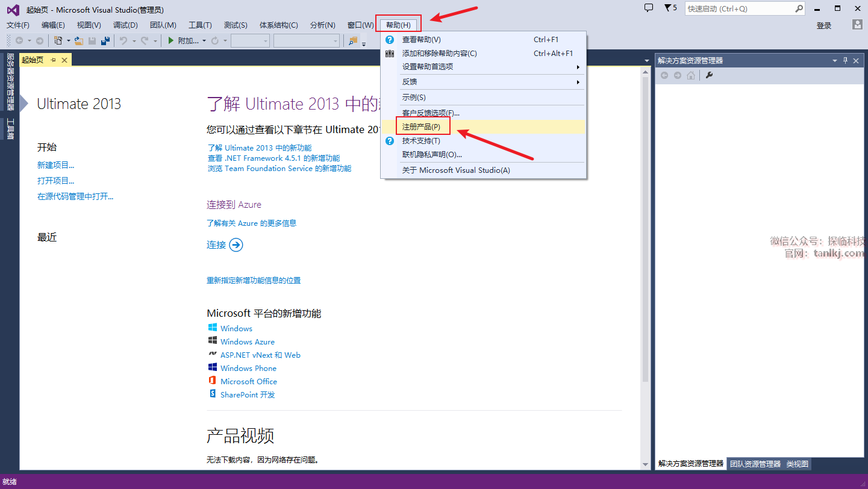The width and height of the screenshot is (868, 489).
Task: Click the green Start debugging arrow
Action: [171, 40]
